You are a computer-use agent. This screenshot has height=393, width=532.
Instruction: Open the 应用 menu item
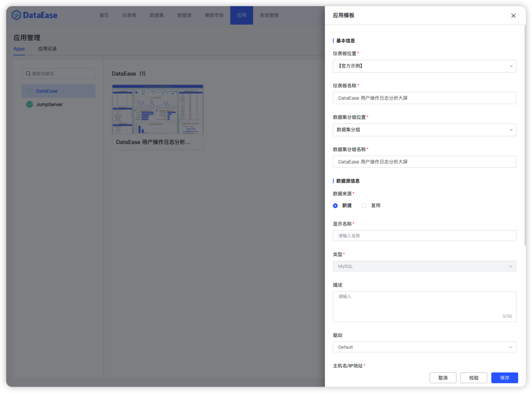tap(242, 15)
